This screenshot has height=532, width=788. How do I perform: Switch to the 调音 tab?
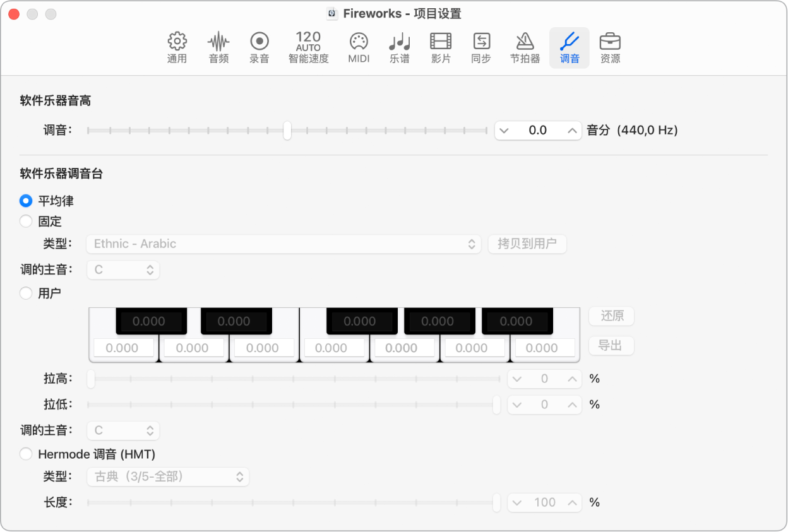pos(569,47)
